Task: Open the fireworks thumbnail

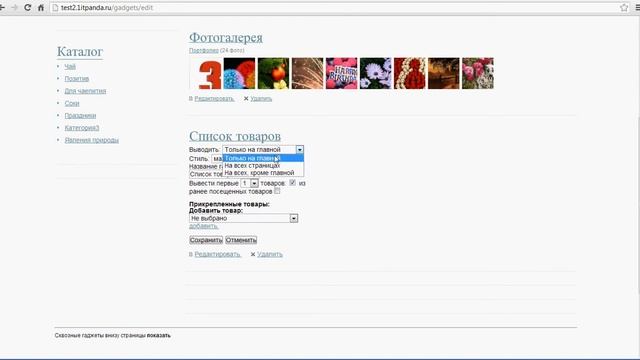Action: (x=307, y=73)
